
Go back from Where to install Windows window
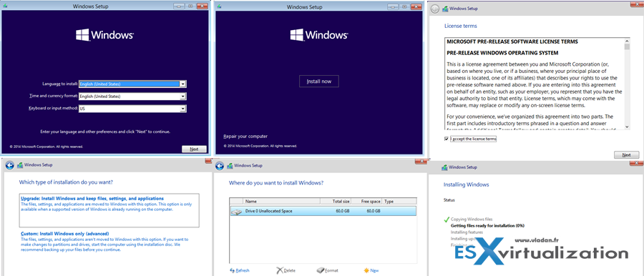(x=220, y=165)
